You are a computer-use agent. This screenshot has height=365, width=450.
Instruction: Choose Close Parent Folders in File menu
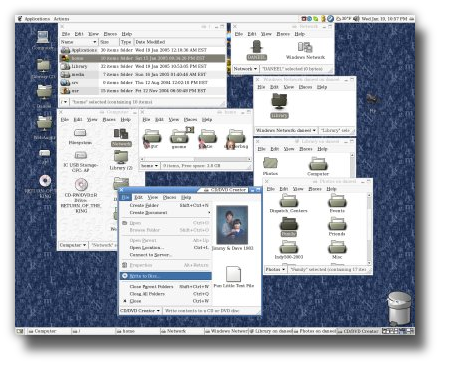tap(166, 287)
